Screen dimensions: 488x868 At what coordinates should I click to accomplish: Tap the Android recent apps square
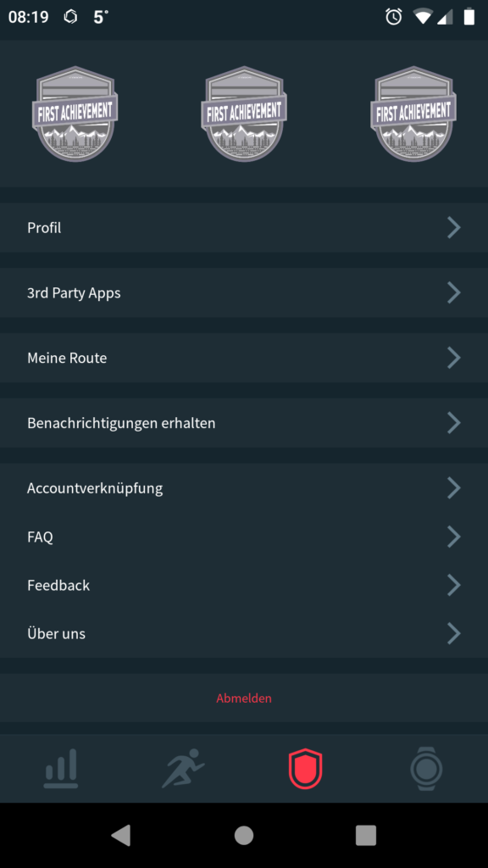tap(366, 835)
